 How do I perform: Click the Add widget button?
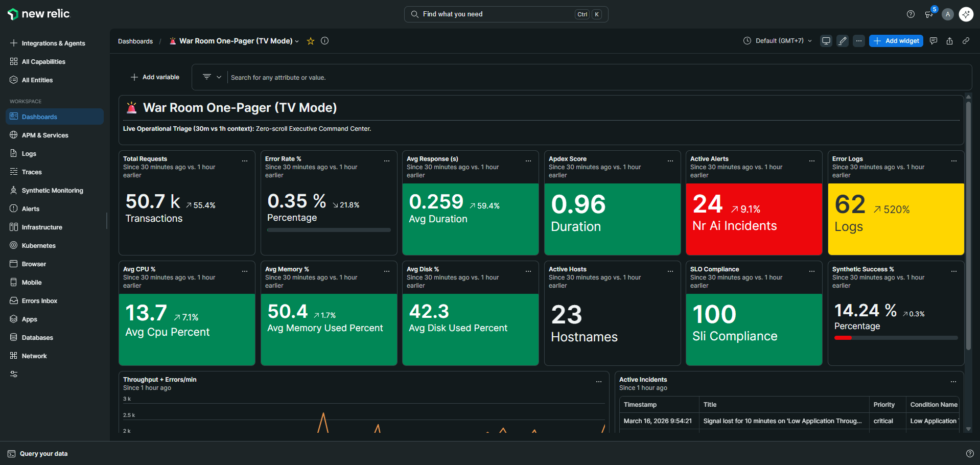[x=896, y=41]
